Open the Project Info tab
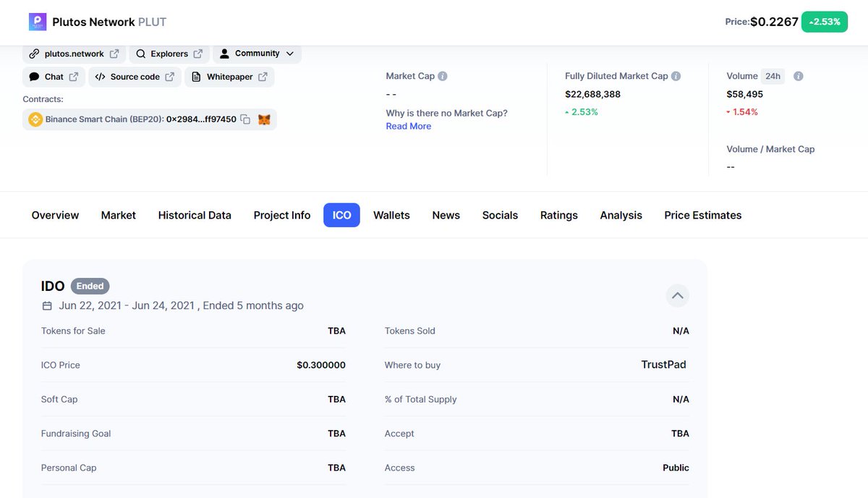The image size is (868, 498). click(x=282, y=215)
